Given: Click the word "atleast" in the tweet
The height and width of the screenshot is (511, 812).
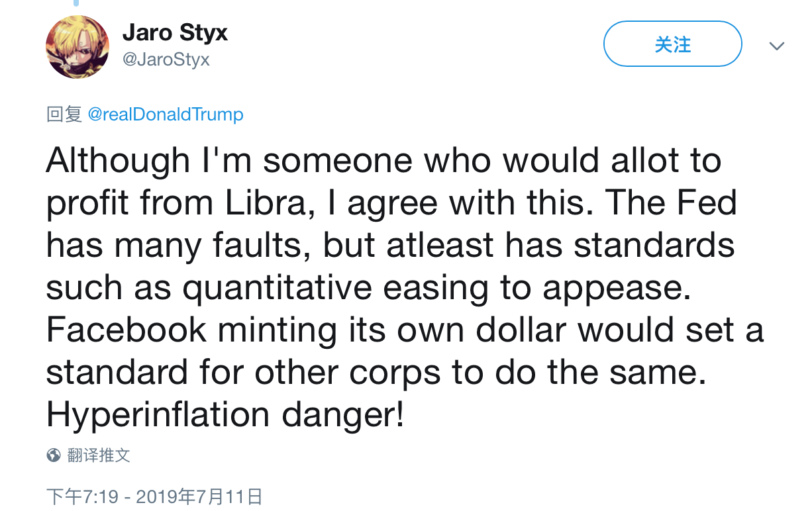Looking at the screenshot, I should point(440,245).
